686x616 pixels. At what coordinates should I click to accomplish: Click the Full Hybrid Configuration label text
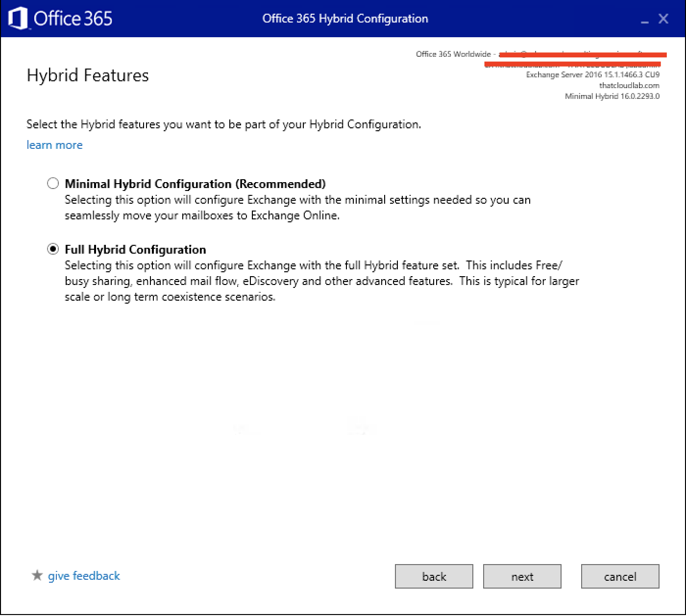pos(135,249)
